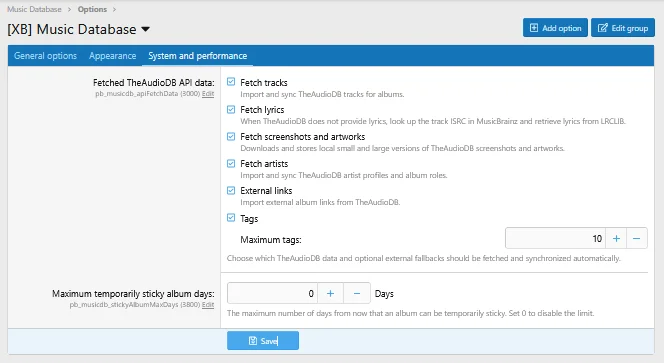Viewport: 664px width, 363px height.
Task: Toggle the Fetch artists checkbox
Action: pyautogui.click(x=231, y=163)
